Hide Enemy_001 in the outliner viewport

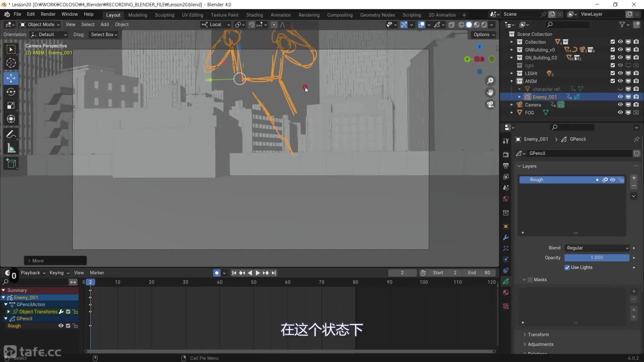click(x=620, y=97)
